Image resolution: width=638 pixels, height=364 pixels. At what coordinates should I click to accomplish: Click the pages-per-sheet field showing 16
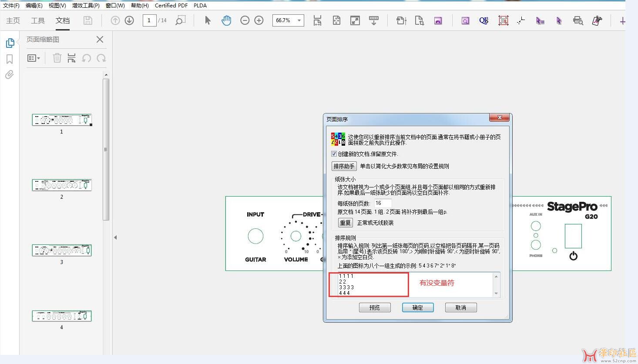coord(383,203)
